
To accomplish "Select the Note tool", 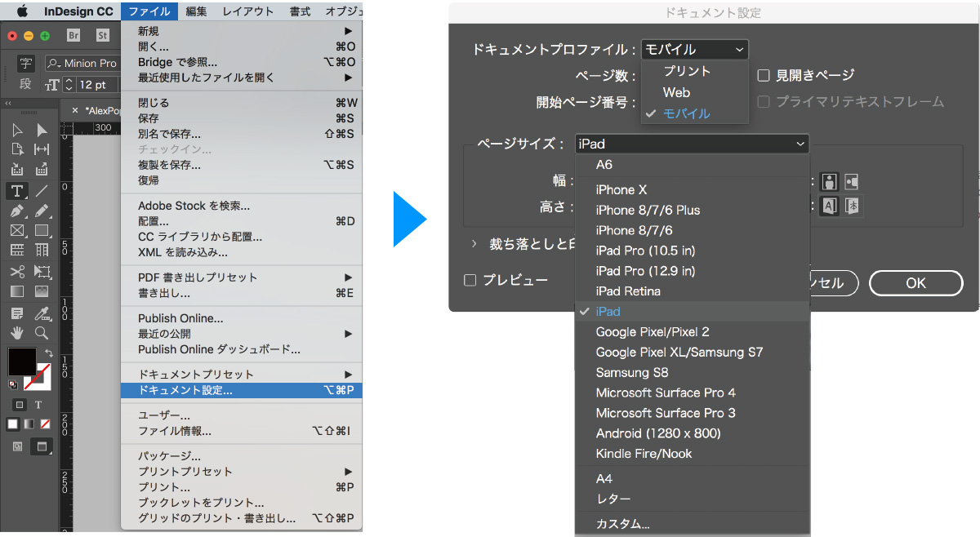I will tap(17, 313).
